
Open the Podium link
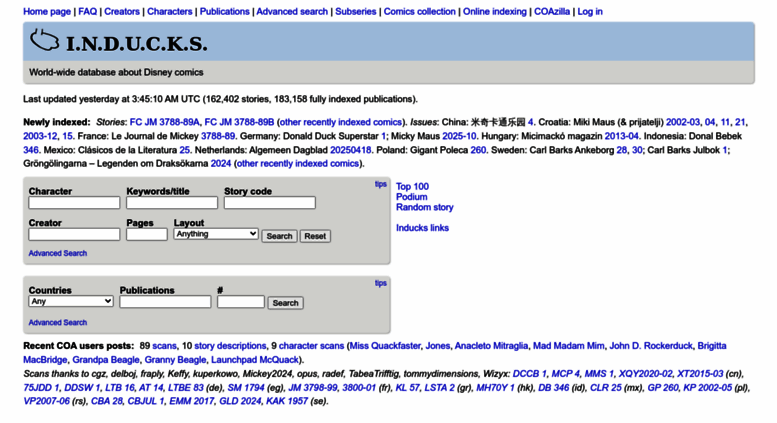[411, 197]
